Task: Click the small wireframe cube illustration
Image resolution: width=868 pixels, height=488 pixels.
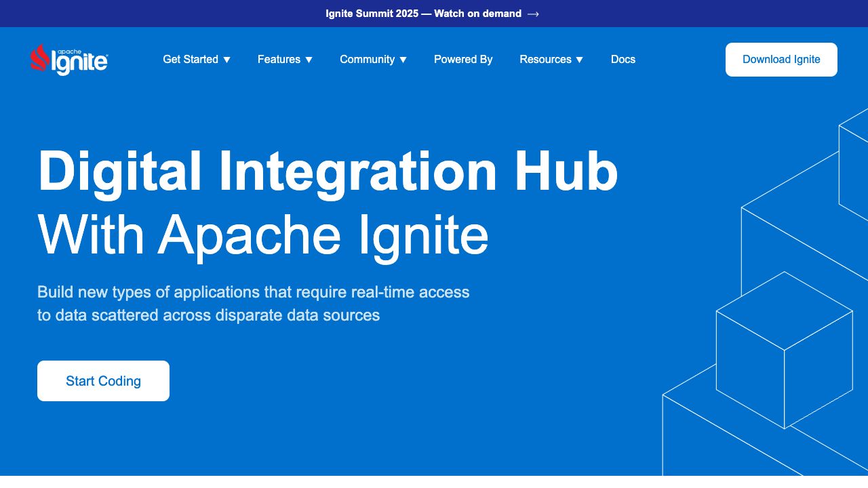Action: 784,350
